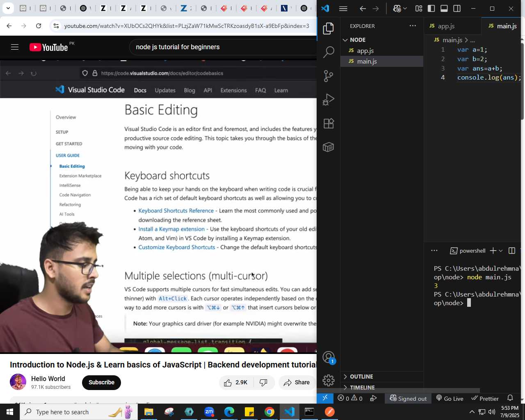
Task: Click the YouTube video player frame
Action: [x=158, y=206]
